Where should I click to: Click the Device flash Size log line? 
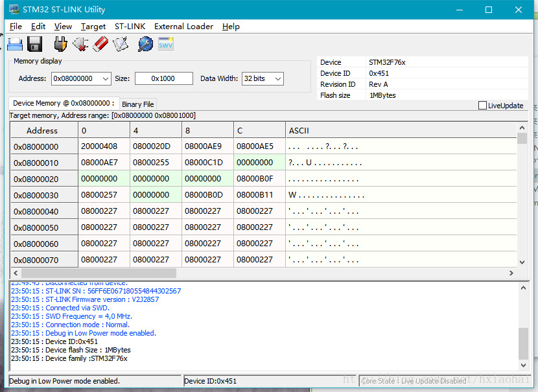(71, 350)
